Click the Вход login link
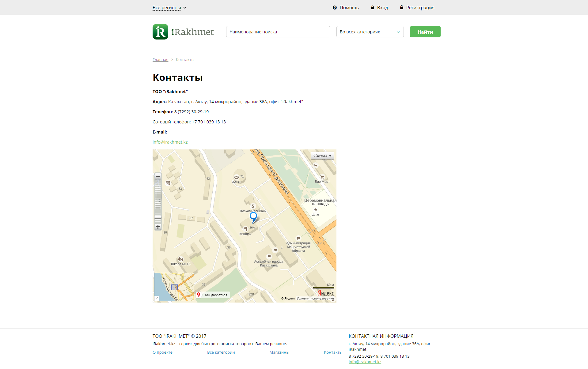Screen dimensions: 588x369 coord(382,8)
